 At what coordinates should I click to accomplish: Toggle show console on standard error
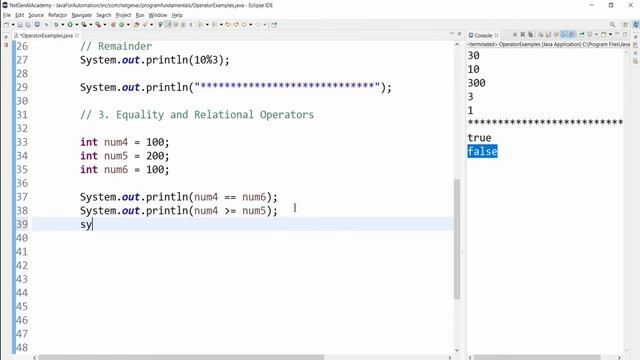[x=572, y=35]
